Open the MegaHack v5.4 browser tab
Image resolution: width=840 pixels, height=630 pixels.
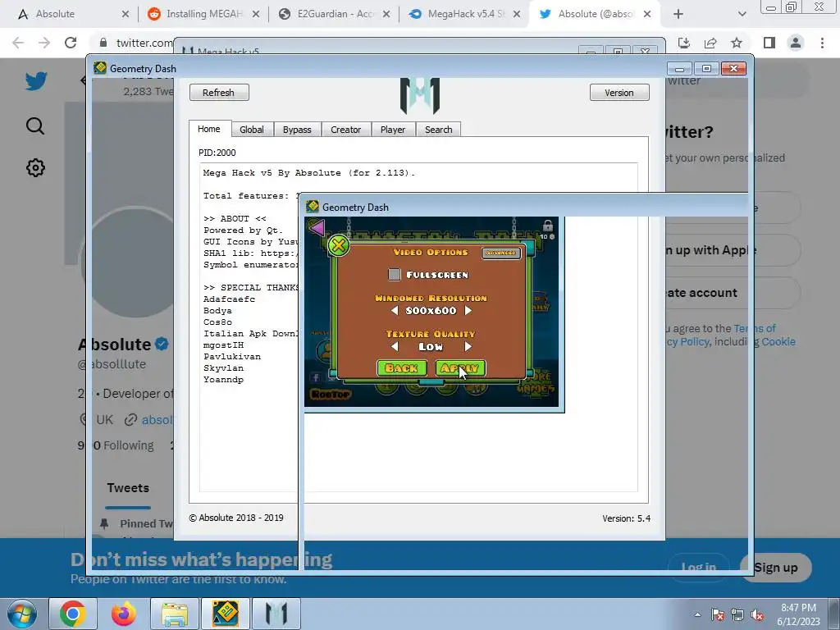466,14
